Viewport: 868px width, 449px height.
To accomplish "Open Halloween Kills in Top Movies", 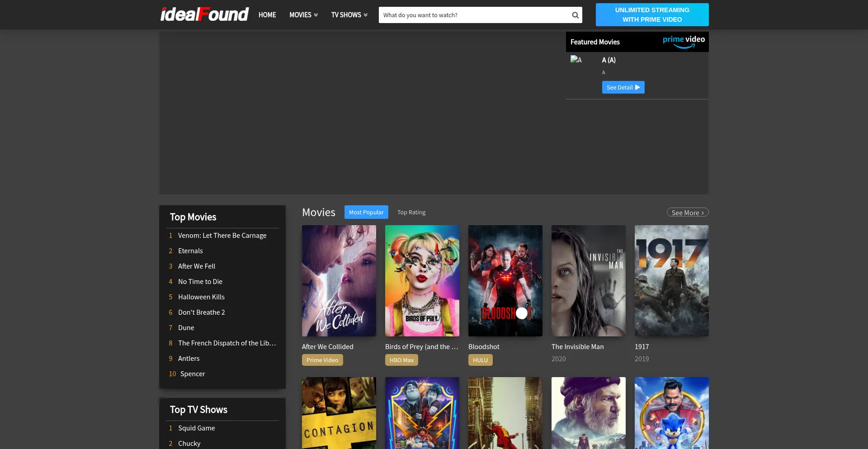I will click(x=201, y=297).
